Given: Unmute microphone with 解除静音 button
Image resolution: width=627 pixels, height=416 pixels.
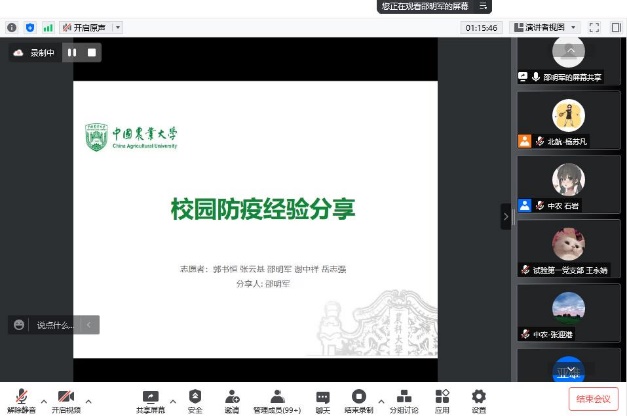Looking at the screenshot, I should click(x=21, y=399).
